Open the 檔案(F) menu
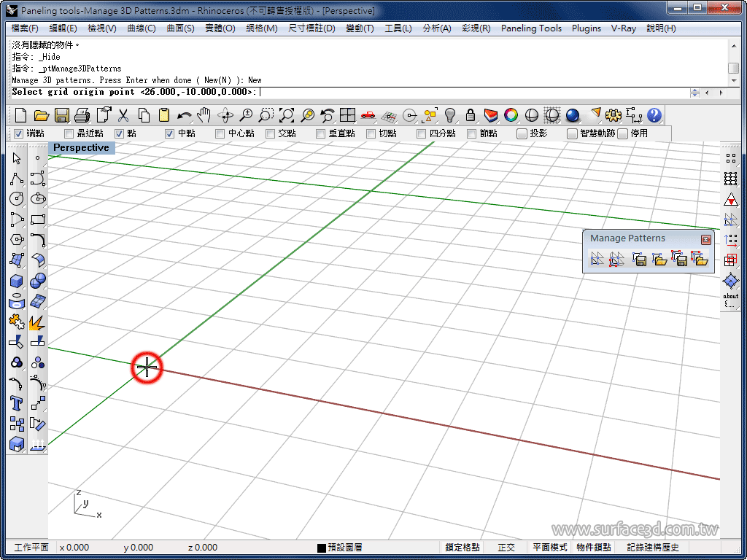Screen dimensions: 747x560 (26, 28)
